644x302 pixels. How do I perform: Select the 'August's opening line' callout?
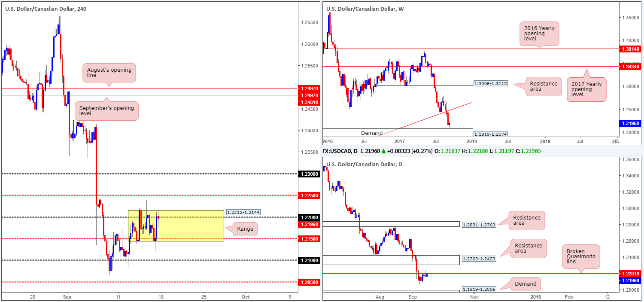tap(109, 73)
